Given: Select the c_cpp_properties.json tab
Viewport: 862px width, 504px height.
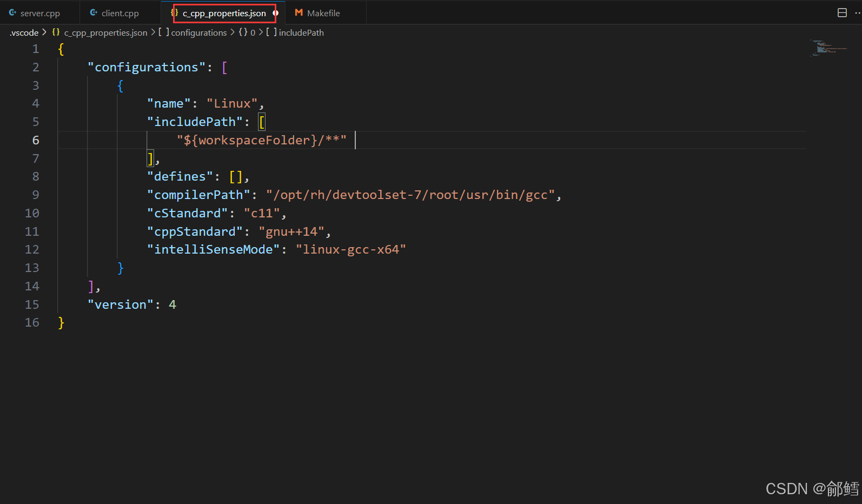Looking at the screenshot, I should 224,13.
